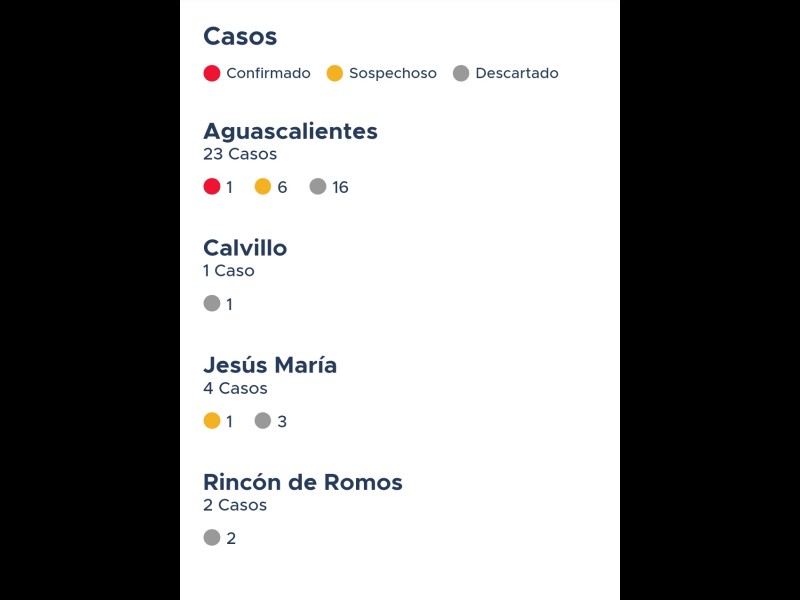The width and height of the screenshot is (800, 600).
Task: Select the Descartado legend label
Action: click(x=516, y=73)
